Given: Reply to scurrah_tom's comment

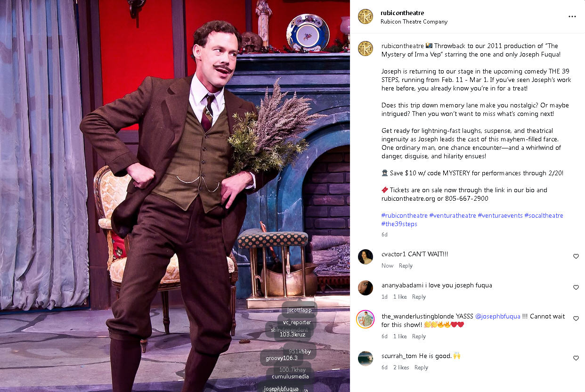Looking at the screenshot, I should point(421,367).
